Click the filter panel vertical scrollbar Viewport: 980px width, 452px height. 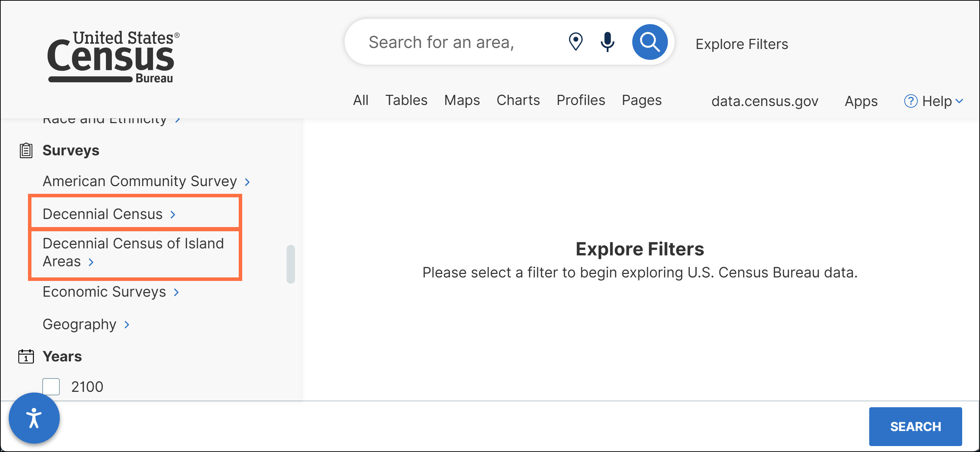click(291, 264)
